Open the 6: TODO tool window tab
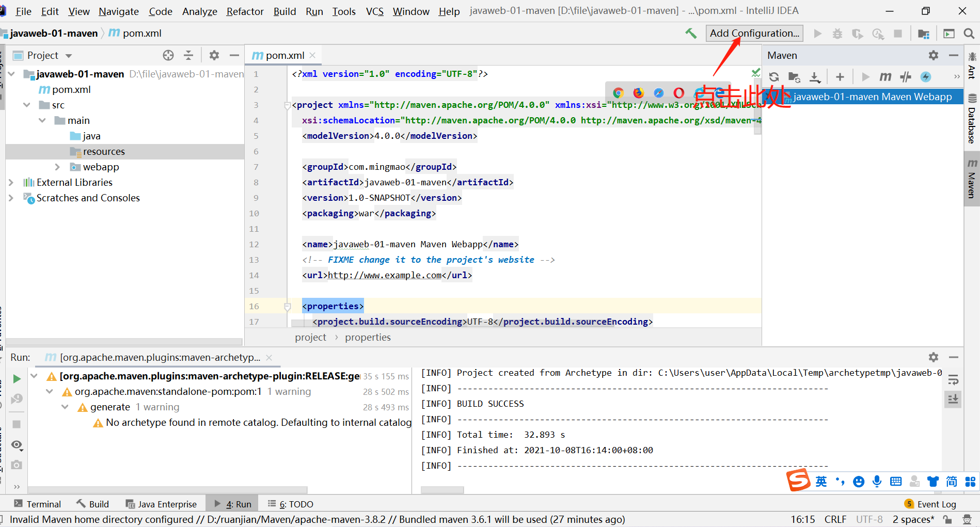Viewport: 980px width, 527px height. pyautogui.click(x=291, y=504)
